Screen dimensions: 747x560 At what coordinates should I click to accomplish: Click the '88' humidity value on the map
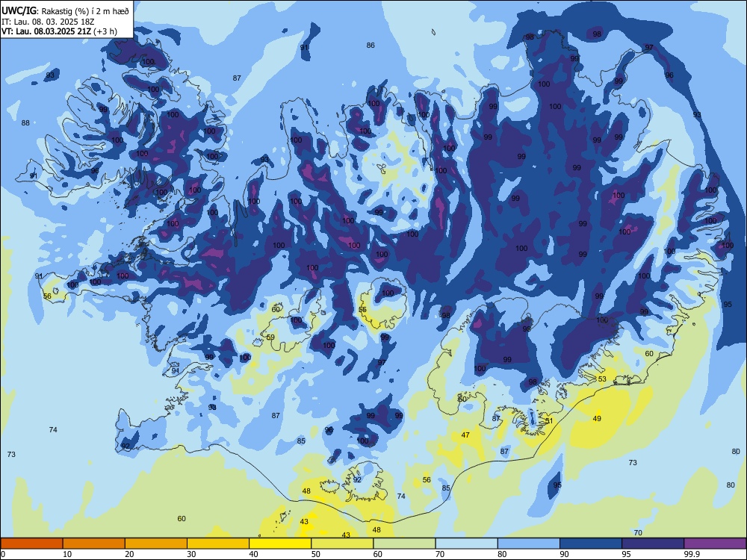coord(25,123)
